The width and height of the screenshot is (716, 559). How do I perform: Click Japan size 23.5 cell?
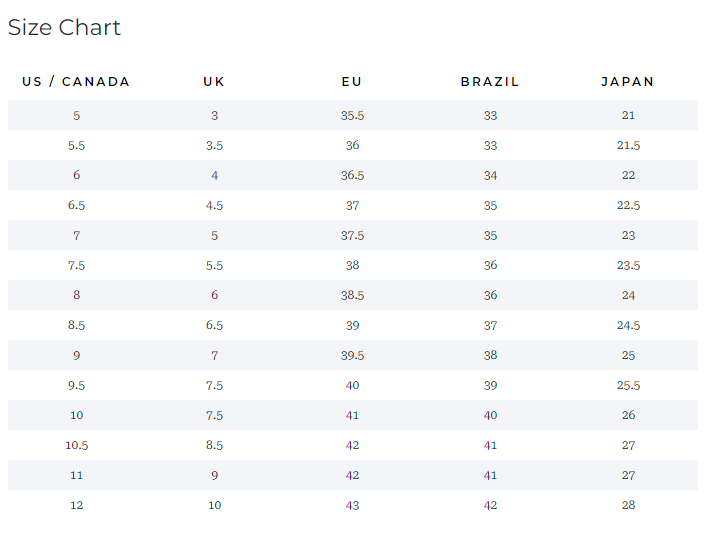[x=628, y=265]
